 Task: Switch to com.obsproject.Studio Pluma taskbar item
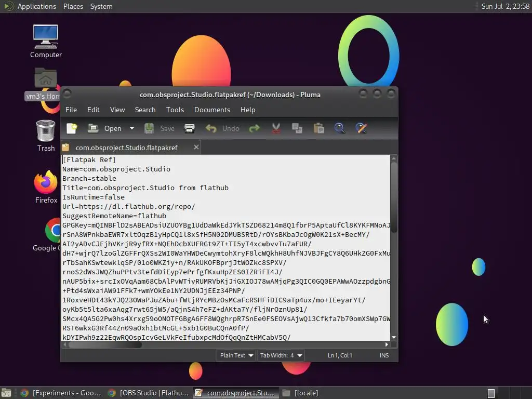(x=235, y=393)
